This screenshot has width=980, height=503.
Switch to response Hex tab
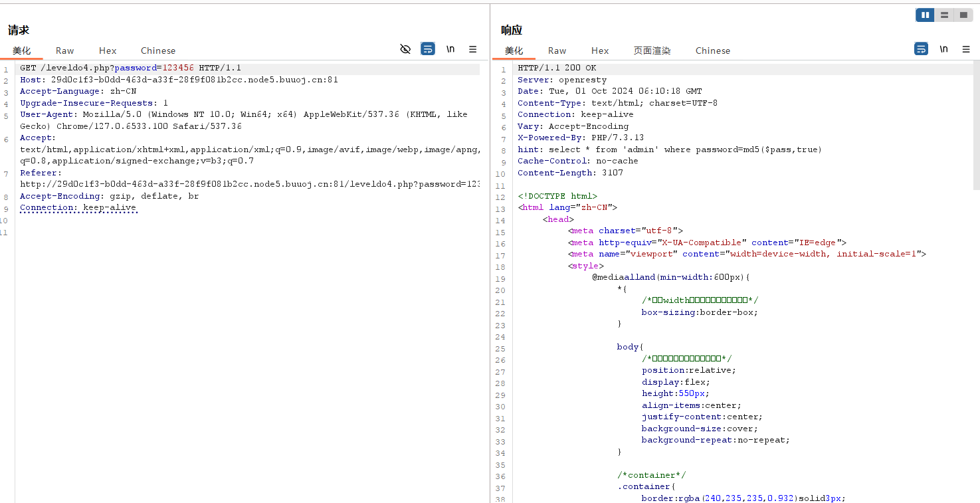pos(600,50)
